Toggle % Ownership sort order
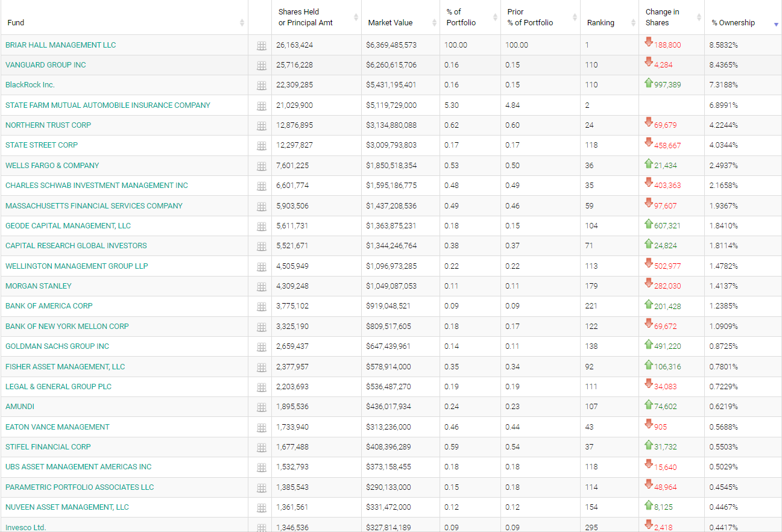Screen dimensions: 782x532 pos(743,17)
